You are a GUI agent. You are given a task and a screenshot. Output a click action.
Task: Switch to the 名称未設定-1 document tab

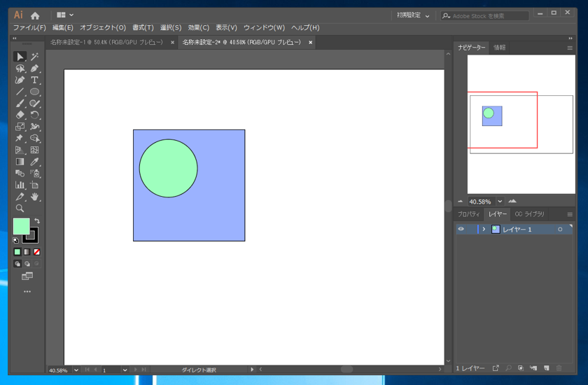(x=106, y=43)
